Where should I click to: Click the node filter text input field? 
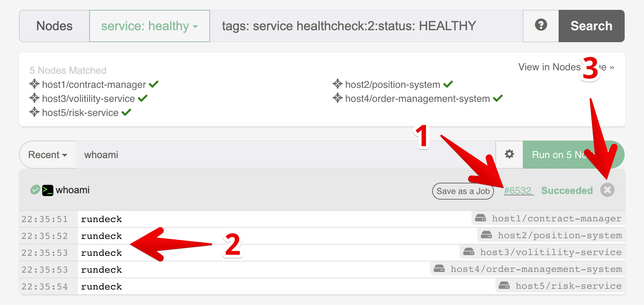point(366,26)
